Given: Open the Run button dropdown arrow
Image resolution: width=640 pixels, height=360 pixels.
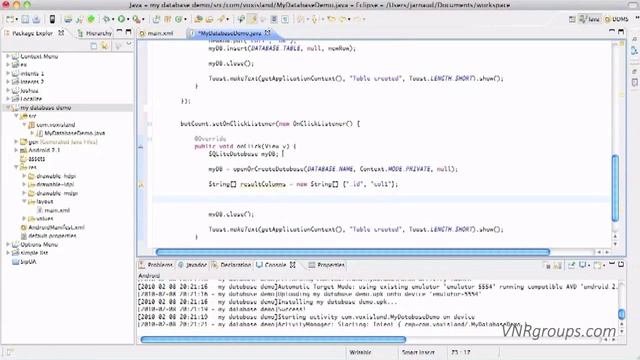Looking at the screenshot, I should [x=128, y=19].
